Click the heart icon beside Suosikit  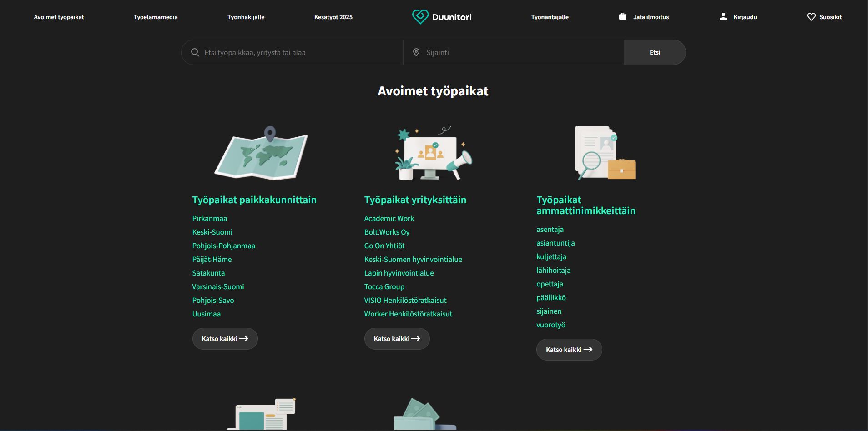click(x=811, y=17)
